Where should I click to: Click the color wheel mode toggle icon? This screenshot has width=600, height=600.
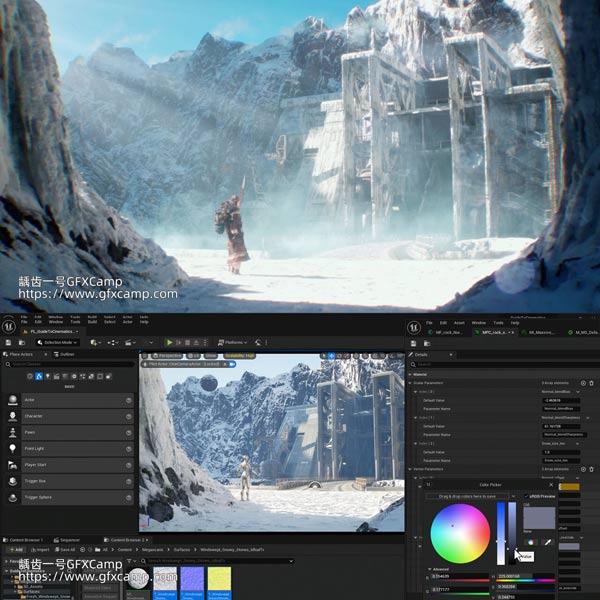530,542
